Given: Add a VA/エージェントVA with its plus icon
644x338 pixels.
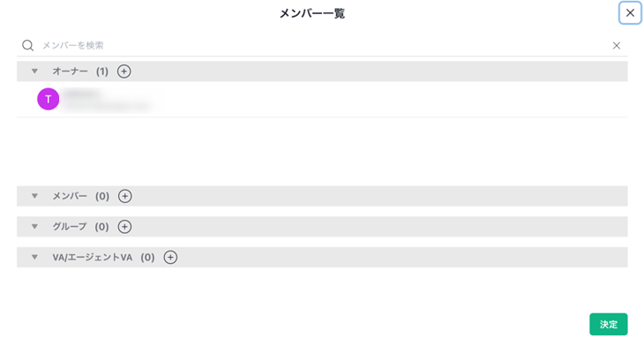Looking at the screenshot, I should pos(170,258).
